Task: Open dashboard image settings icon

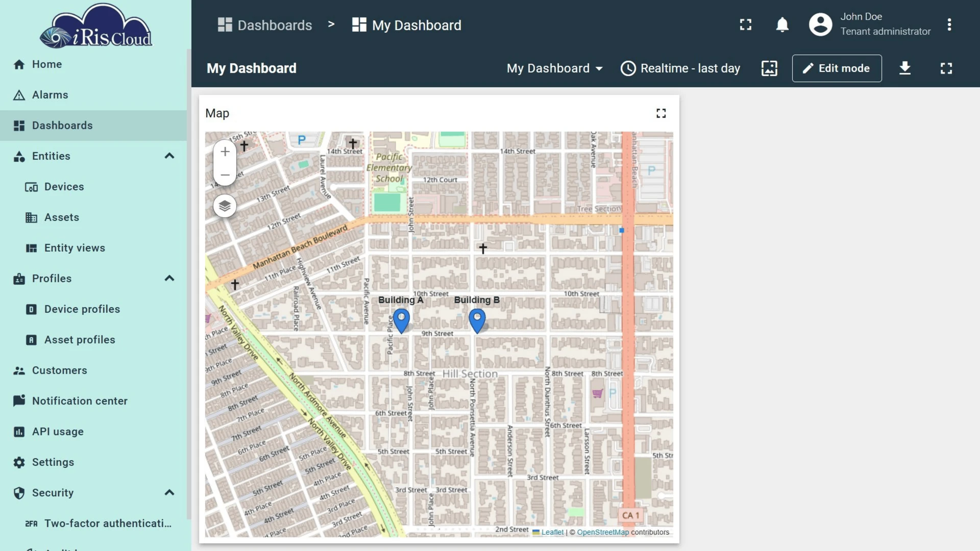Action: point(769,68)
